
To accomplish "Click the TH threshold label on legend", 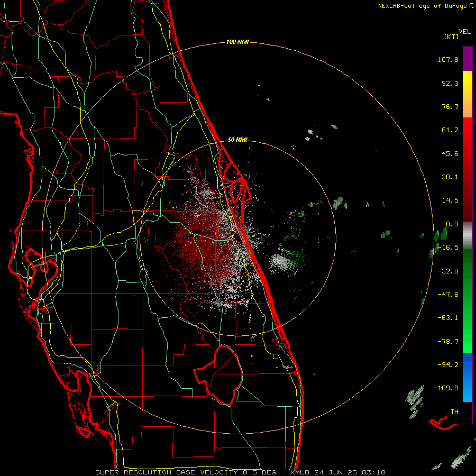I will coord(454,412).
